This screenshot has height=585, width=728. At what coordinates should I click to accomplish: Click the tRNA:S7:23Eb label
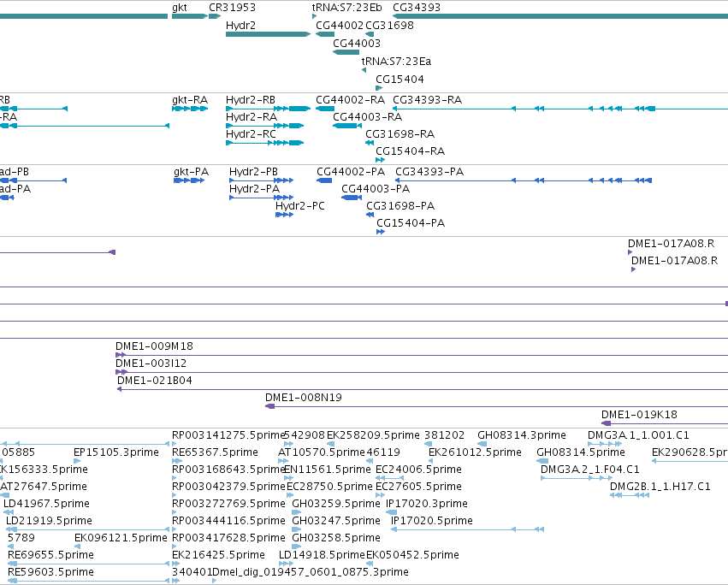(x=346, y=8)
